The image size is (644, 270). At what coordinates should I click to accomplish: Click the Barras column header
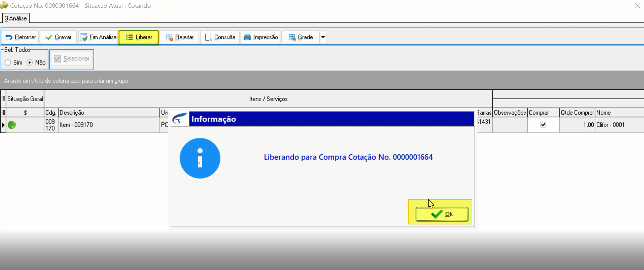tap(484, 113)
